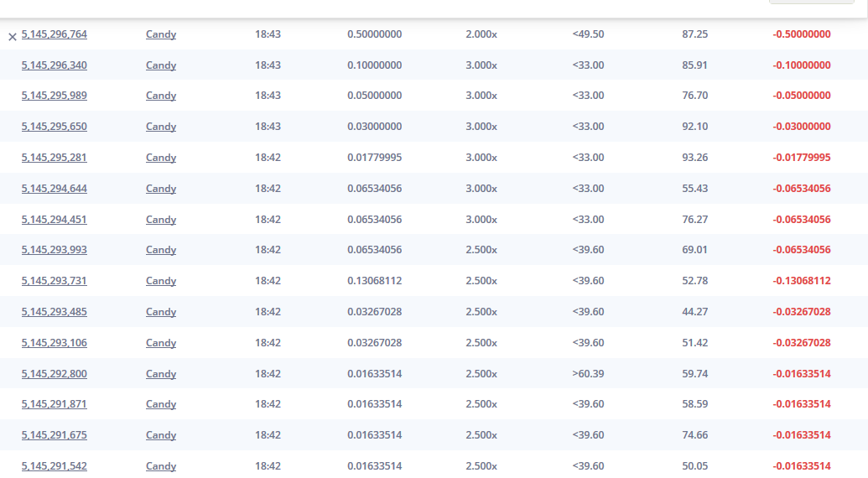Open bet ID 5,145,295,281
The image size is (868, 478).
point(55,158)
